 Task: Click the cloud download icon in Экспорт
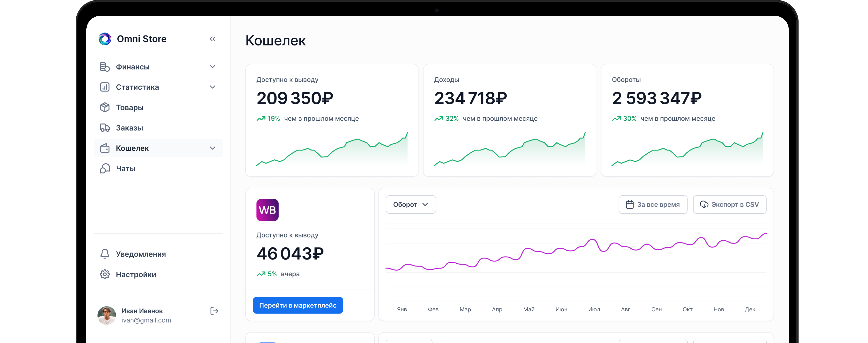point(704,204)
